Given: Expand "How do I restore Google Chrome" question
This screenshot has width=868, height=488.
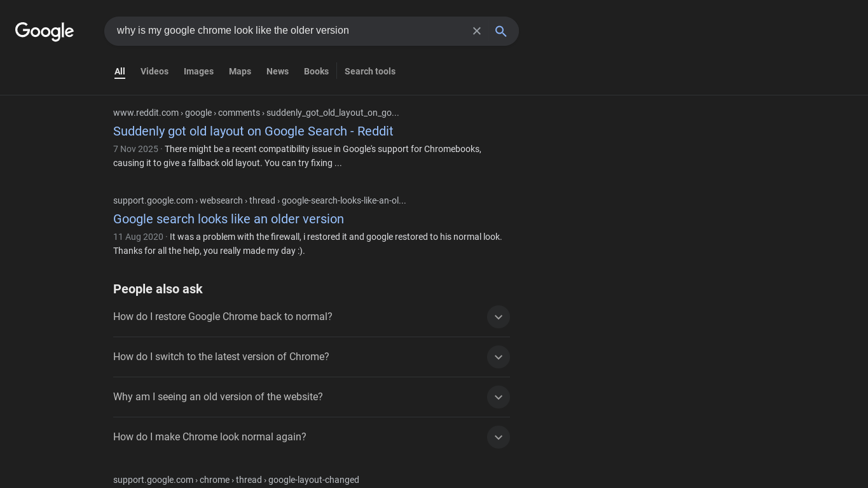Looking at the screenshot, I should 498,317.
